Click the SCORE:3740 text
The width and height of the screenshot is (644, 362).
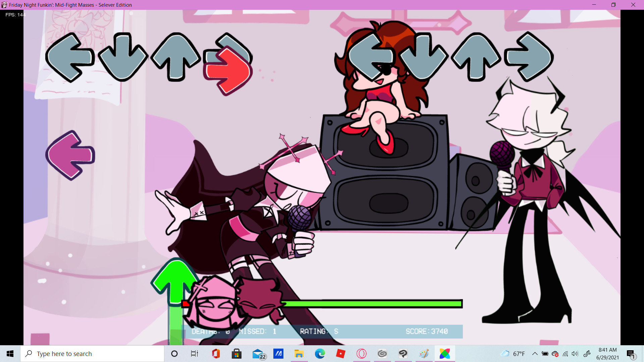[427, 331]
